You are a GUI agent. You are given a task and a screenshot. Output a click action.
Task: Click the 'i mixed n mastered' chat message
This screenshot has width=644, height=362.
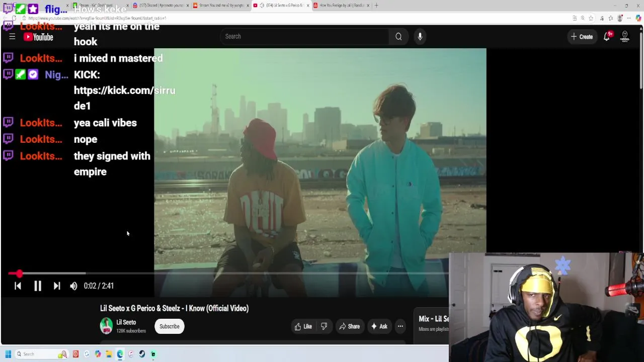[118, 58]
